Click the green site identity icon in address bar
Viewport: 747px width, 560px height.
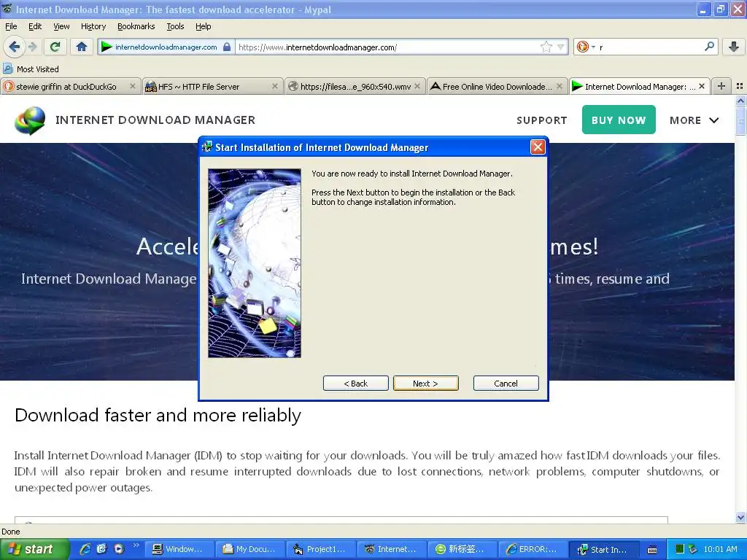pos(107,47)
